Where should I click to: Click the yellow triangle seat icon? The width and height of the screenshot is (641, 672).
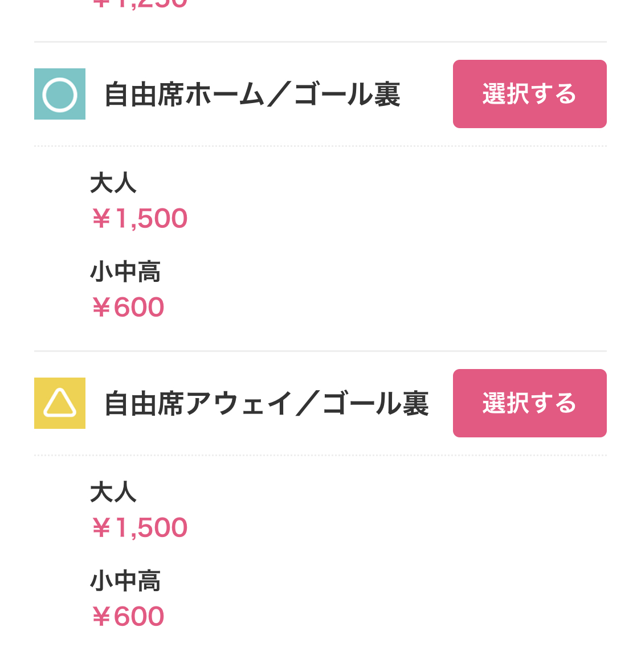(60, 403)
